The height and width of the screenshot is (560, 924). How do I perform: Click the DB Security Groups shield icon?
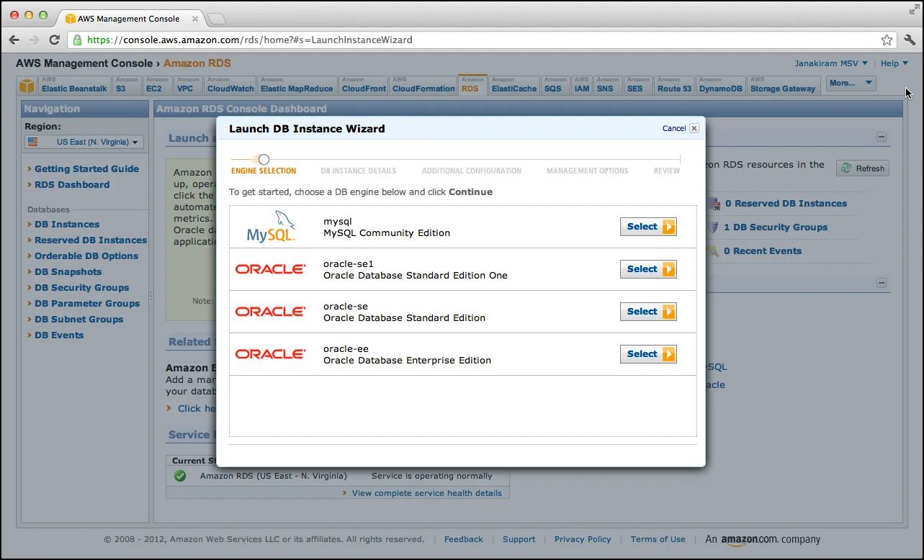pyautogui.click(x=714, y=227)
